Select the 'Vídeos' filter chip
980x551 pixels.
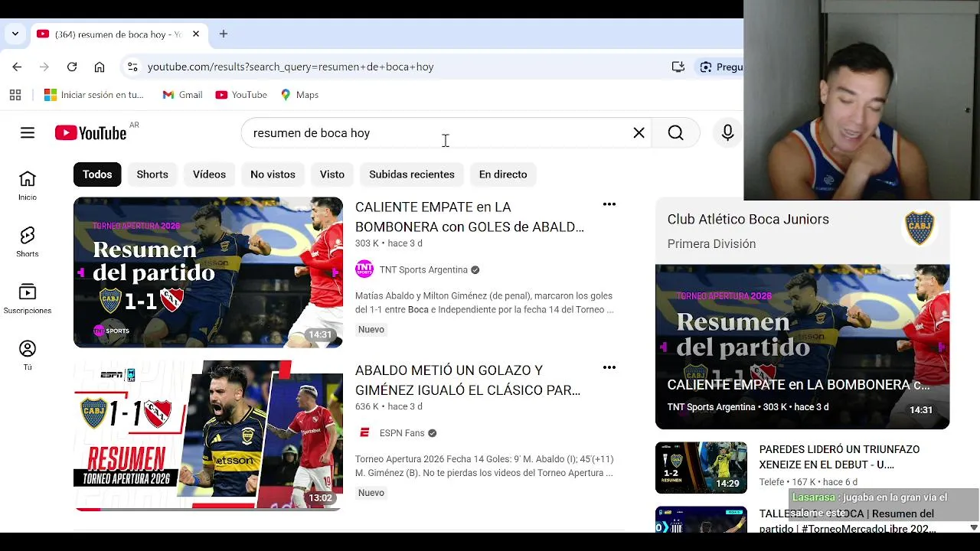pos(209,174)
